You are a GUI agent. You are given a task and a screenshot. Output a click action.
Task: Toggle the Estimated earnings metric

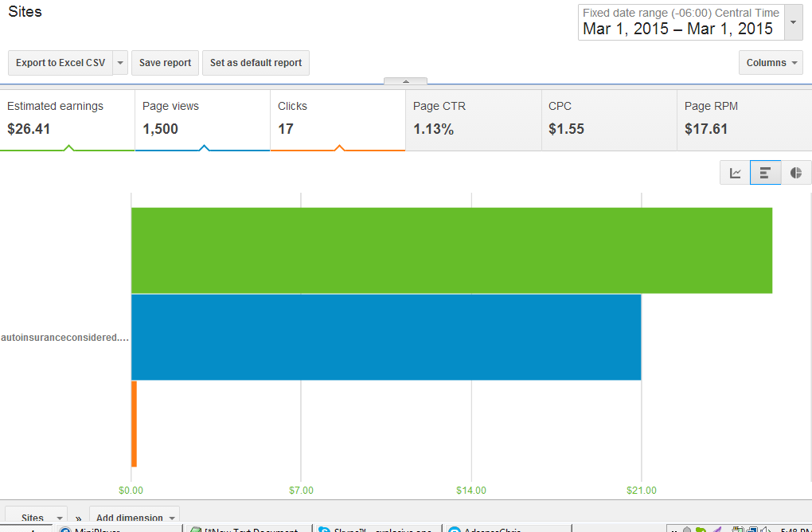[x=68, y=120]
